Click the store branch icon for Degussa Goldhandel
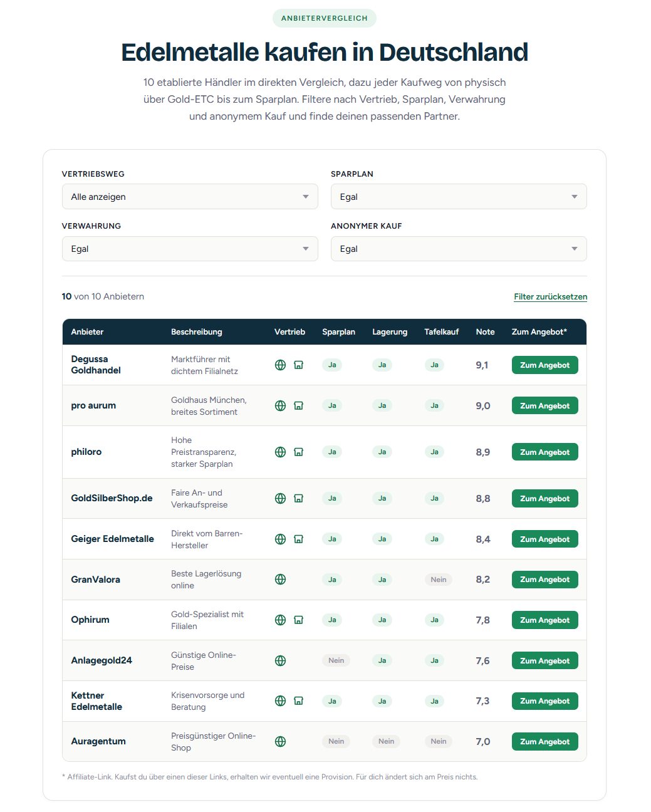651x812 pixels. [299, 365]
